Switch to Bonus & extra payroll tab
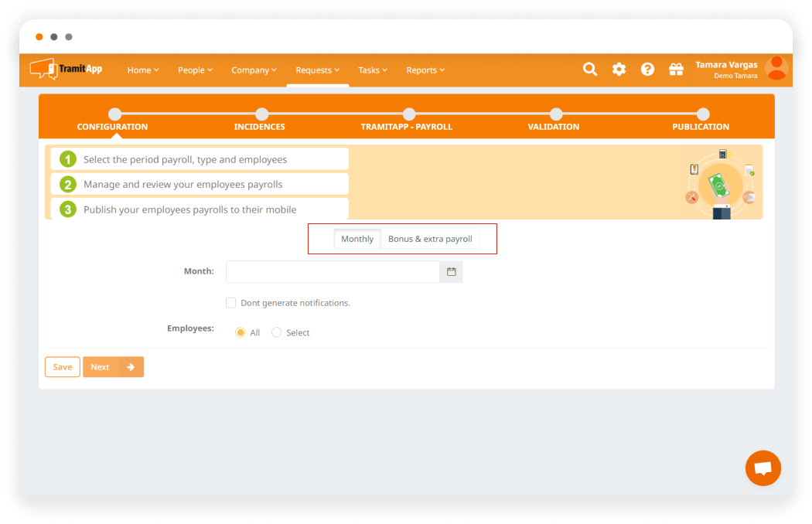Viewport: 812px width, 524px height. tap(430, 239)
